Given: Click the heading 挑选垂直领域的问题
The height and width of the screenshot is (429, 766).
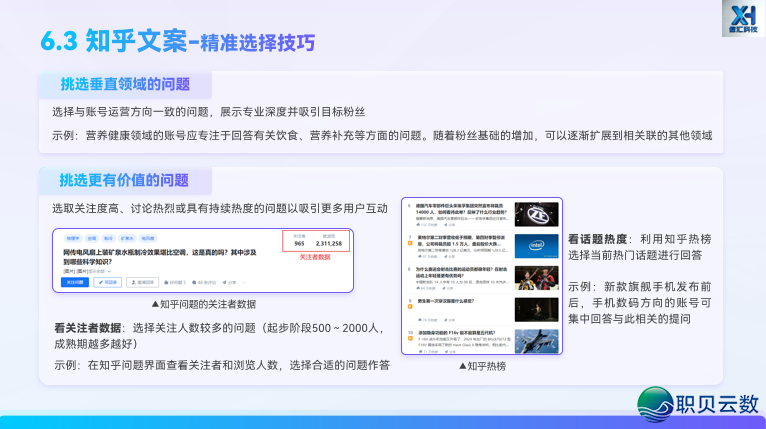Looking at the screenshot, I should [125, 84].
